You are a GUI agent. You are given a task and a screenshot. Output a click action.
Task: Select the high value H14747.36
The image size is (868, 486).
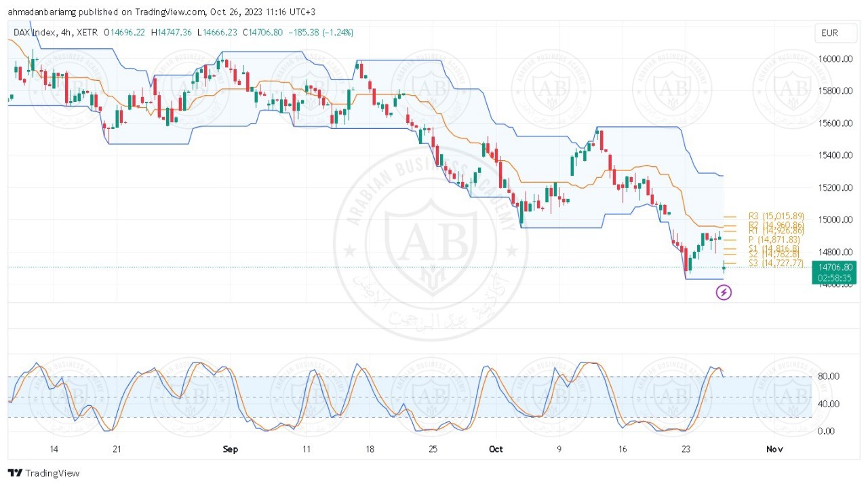pyautogui.click(x=171, y=33)
